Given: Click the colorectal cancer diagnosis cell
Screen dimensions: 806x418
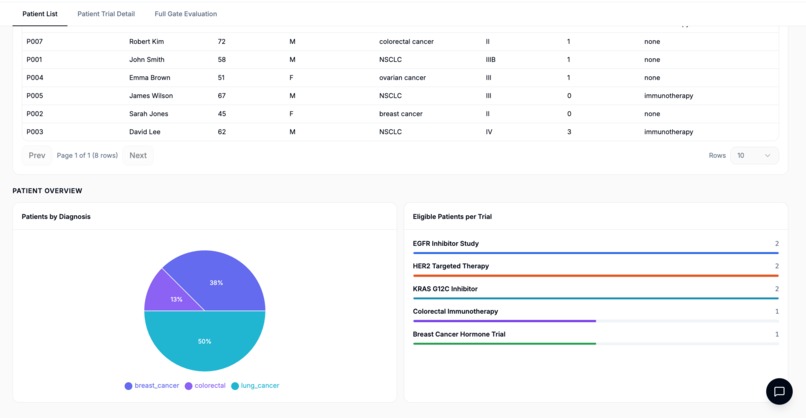Looking at the screenshot, I should (x=407, y=42).
